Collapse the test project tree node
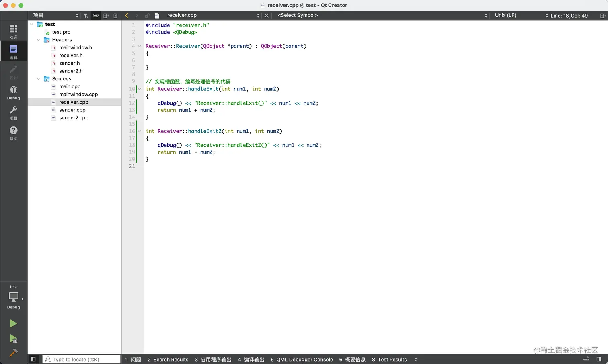 pyautogui.click(x=31, y=24)
